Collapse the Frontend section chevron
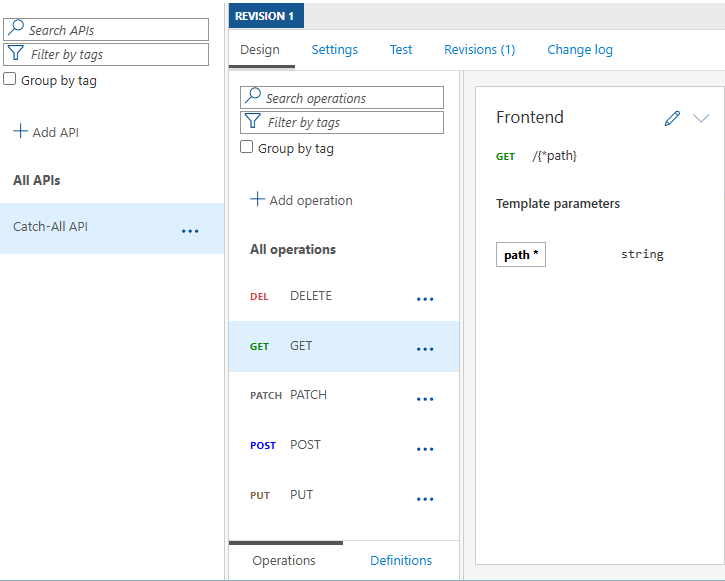Image resolution: width=725 pixels, height=581 pixels. pyautogui.click(x=701, y=118)
